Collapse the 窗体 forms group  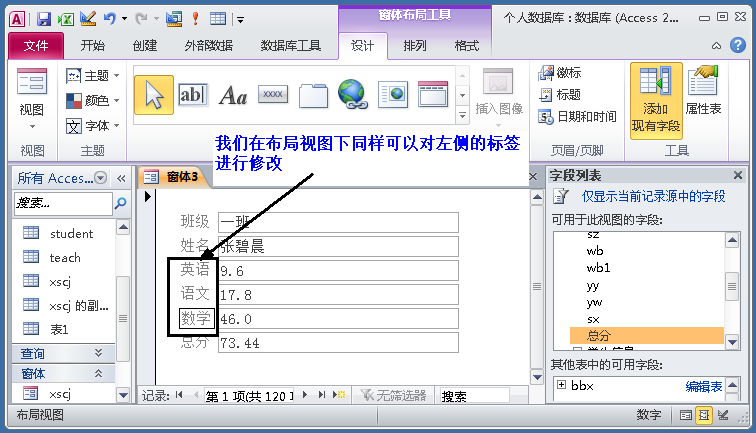[x=63, y=373]
